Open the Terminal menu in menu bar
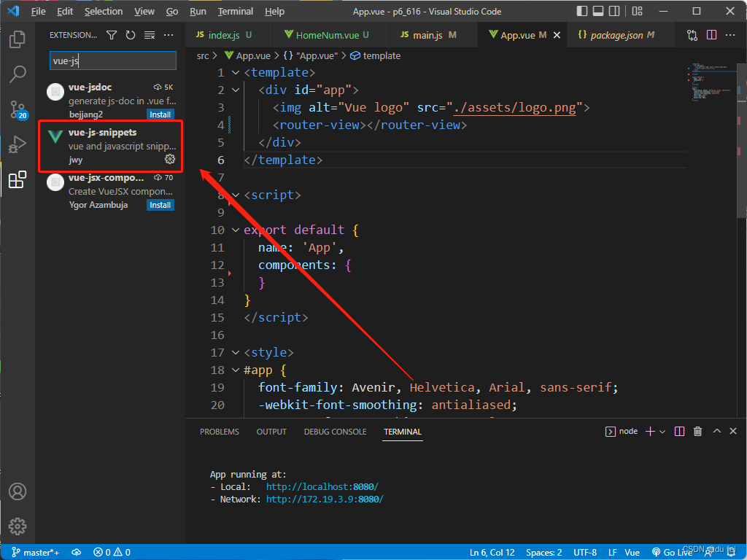The width and height of the screenshot is (747, 560). [x=236, y=12]
